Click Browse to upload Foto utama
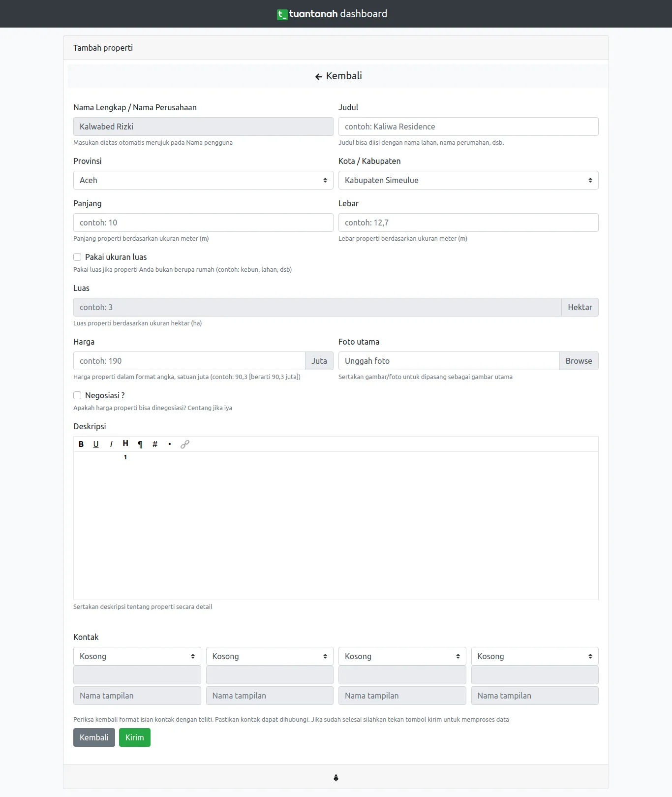The width and height of the screenshot is (672, 797). pyautogui.click(x=579, y=361)
